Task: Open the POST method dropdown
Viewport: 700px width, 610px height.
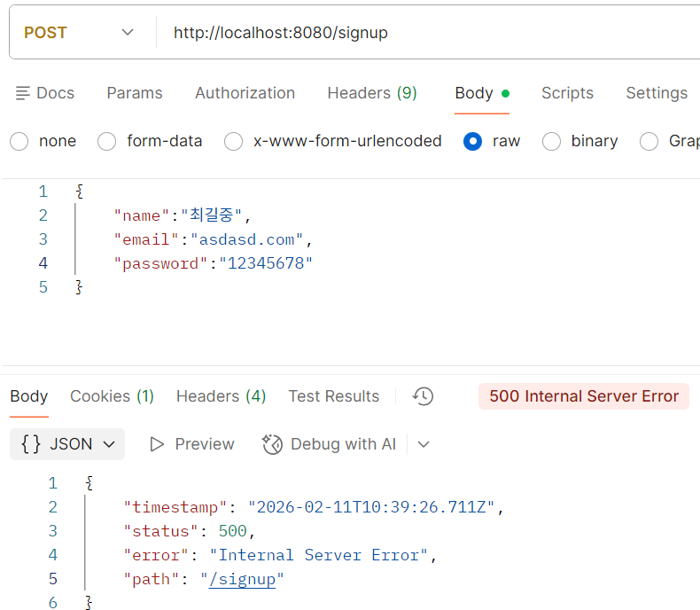Action: [78, 33]
